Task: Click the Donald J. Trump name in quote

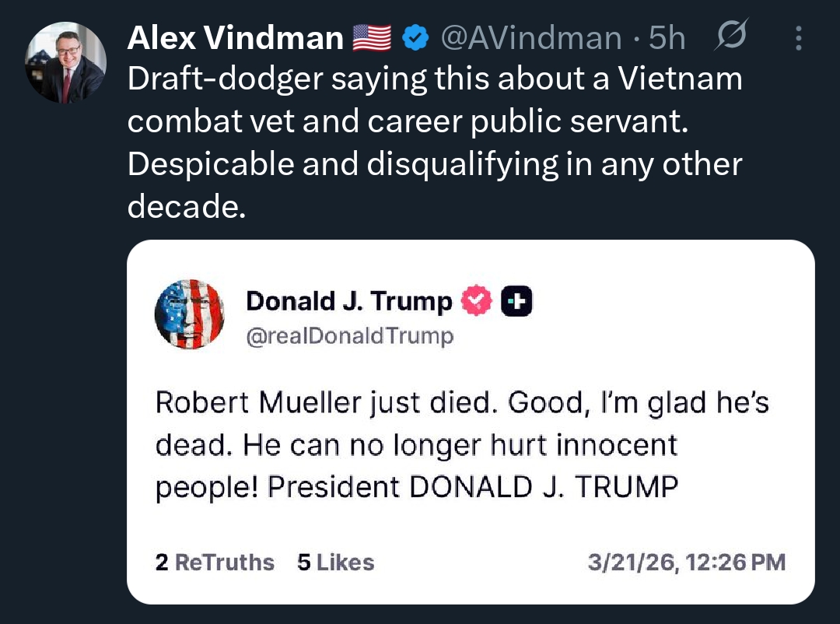Action: pos(348,300)
